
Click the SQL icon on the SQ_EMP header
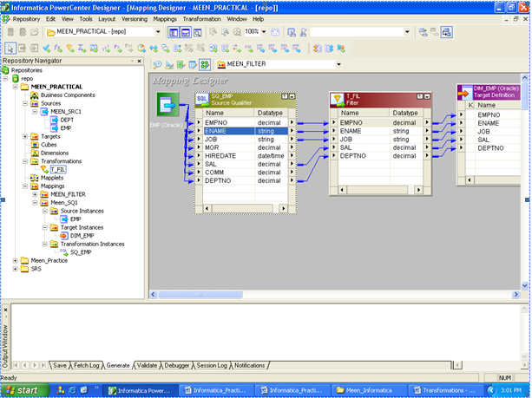click(202, 100)
